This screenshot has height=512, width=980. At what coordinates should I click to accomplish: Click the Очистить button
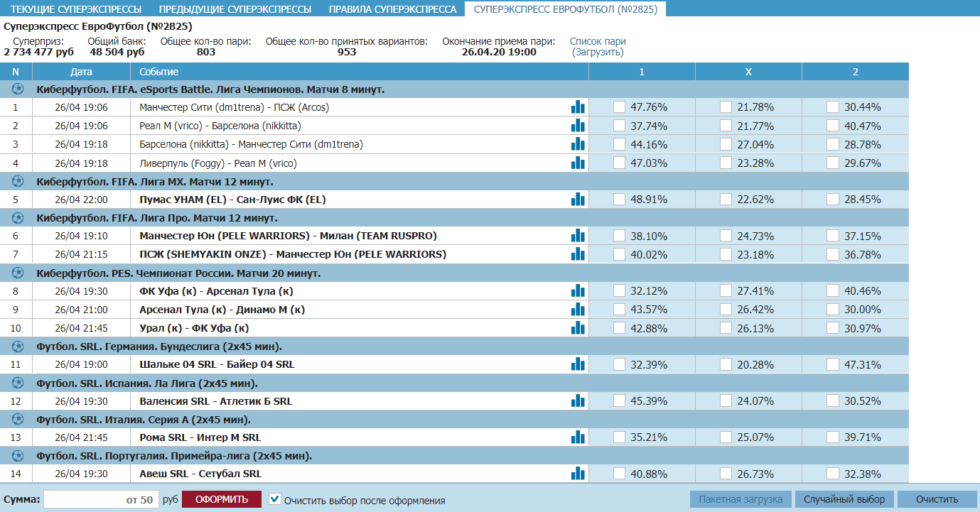coord(937,499)
